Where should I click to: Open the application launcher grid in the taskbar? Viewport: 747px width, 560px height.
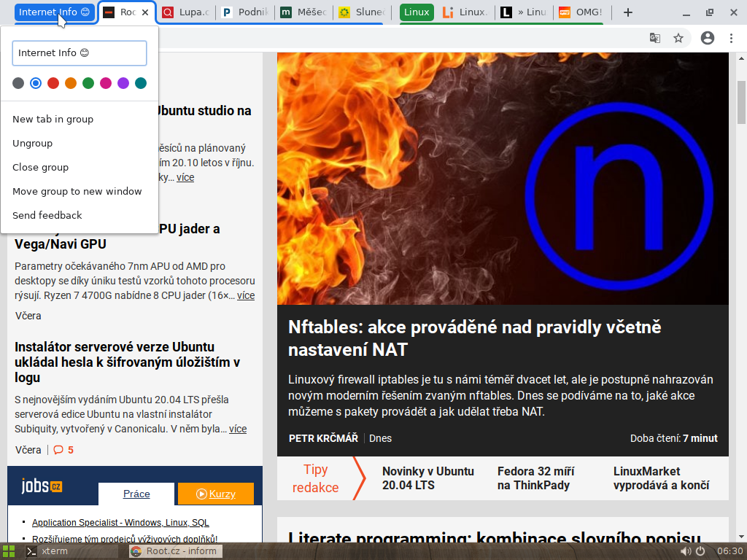point(9,551)
